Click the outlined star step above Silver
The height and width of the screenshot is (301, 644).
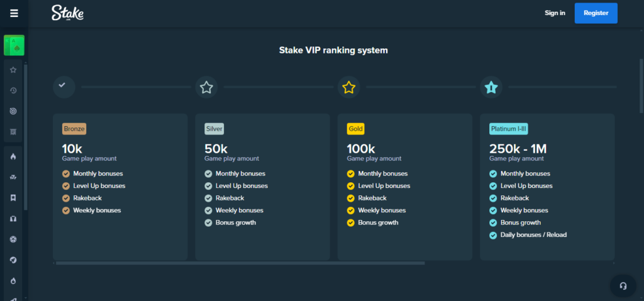(x=206, y=87)
